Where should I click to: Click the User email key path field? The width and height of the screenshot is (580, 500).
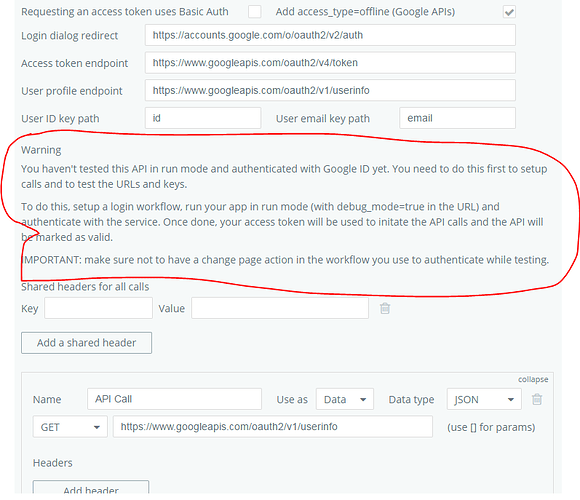tap(457, 118)
